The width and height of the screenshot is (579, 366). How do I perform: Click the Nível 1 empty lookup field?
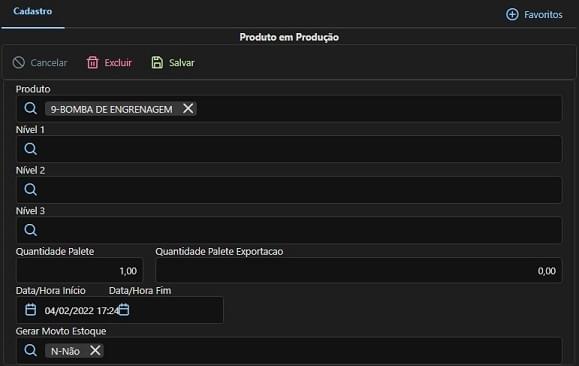coord(289,149)
